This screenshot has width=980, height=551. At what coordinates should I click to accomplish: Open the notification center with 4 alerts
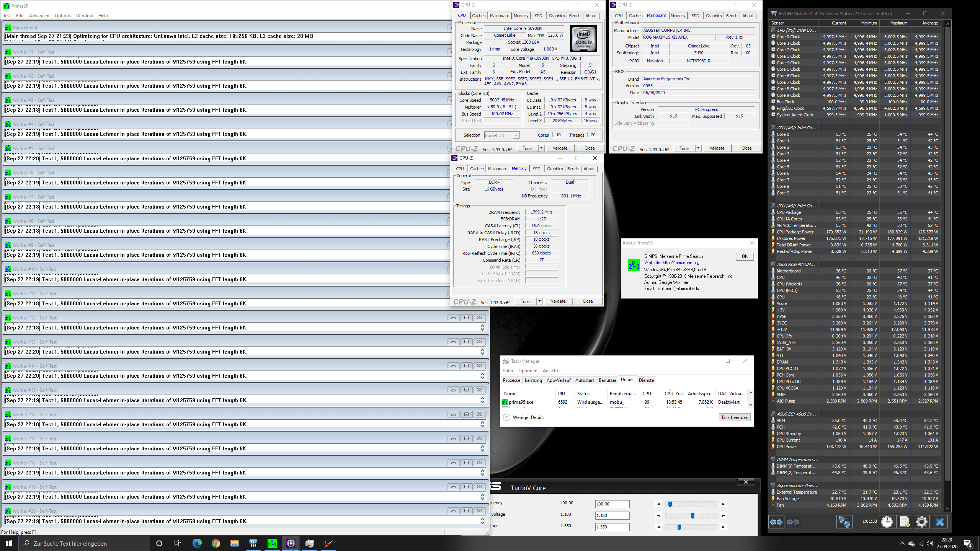click(969, 544)
